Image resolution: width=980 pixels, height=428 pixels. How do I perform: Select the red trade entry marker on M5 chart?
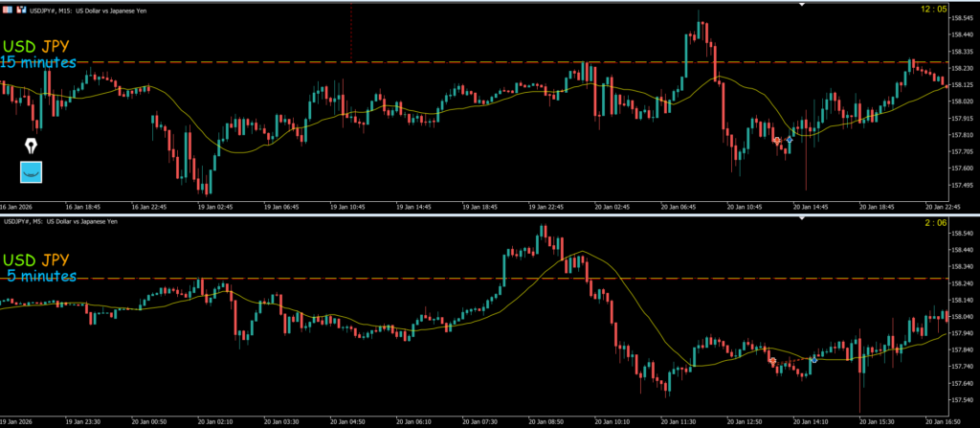pos(772,361)
